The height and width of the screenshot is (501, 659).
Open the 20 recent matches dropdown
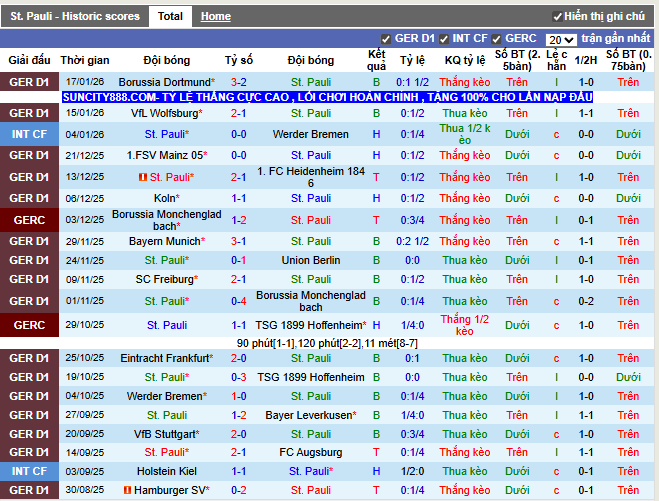pos(561,39)
